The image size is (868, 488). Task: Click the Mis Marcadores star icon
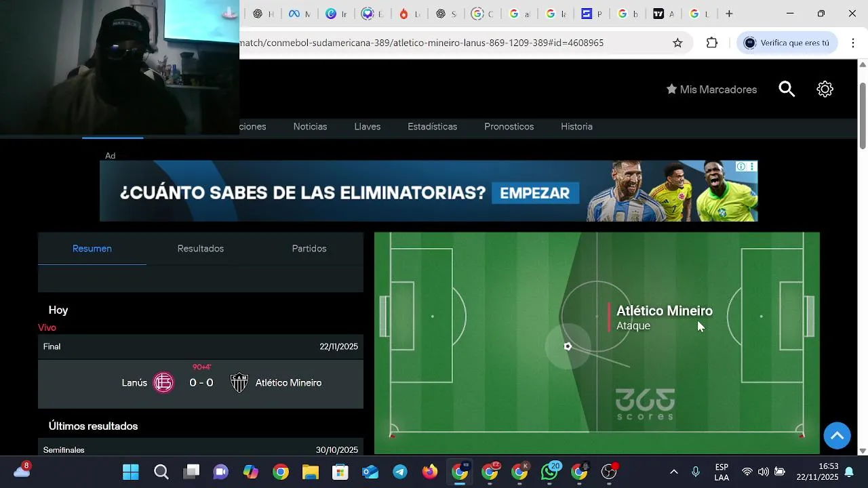pyautogui.click(x=671, y=89)
